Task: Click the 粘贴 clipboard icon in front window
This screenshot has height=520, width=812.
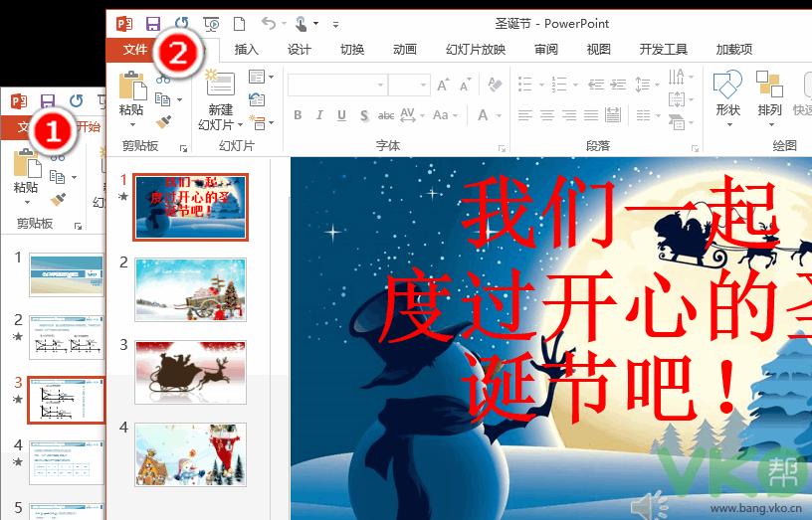Action: (x=132, y=85)
